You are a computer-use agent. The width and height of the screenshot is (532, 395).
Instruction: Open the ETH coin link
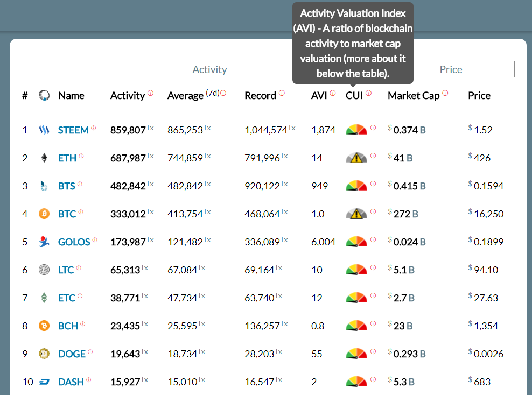click(x=67, y=158)
